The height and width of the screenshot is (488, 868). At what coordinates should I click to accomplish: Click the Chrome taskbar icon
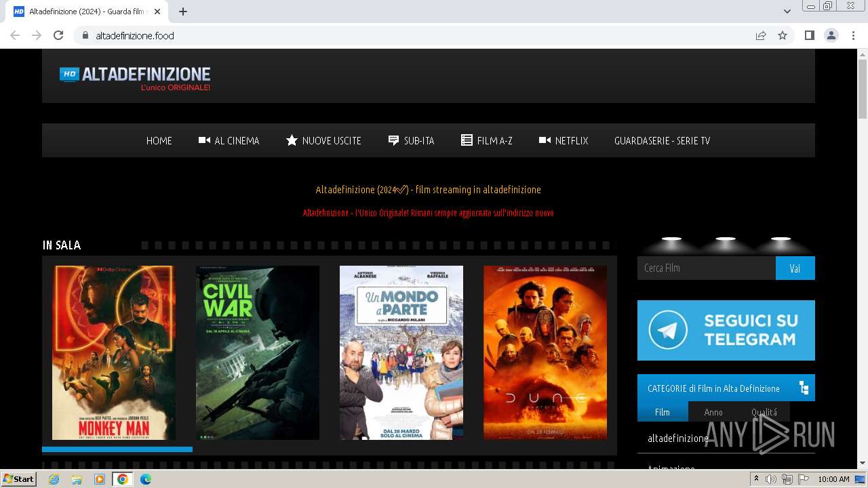tap(123, 479)
